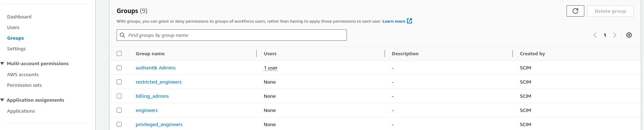Click SCIM in authentik Admins row

(x=525, y=68)
